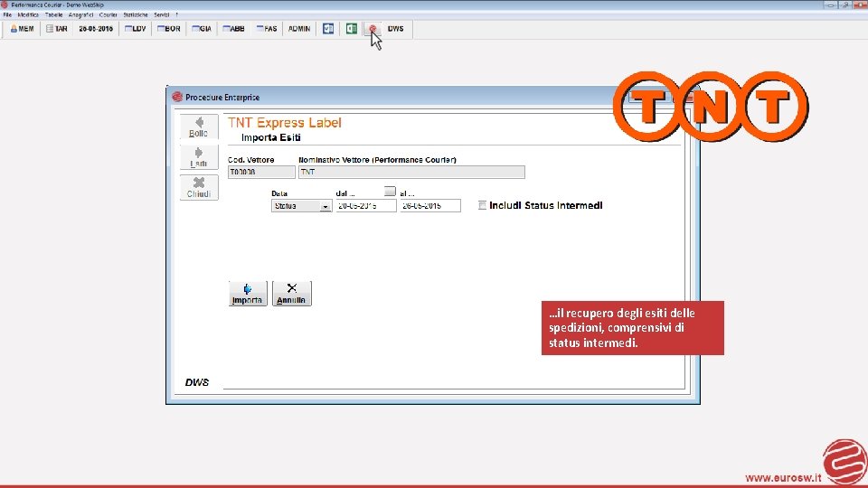Open the GIA toolbar item

(x=202, y=29)
